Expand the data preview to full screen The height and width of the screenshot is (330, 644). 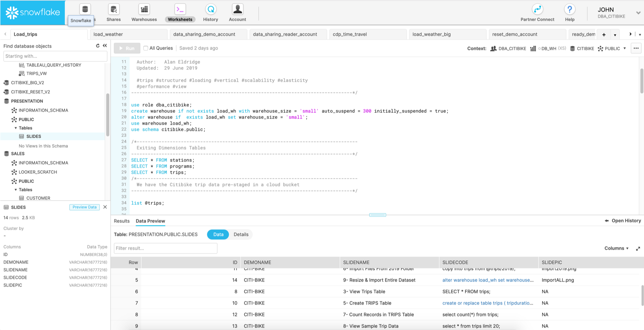(x=638, y=249)
